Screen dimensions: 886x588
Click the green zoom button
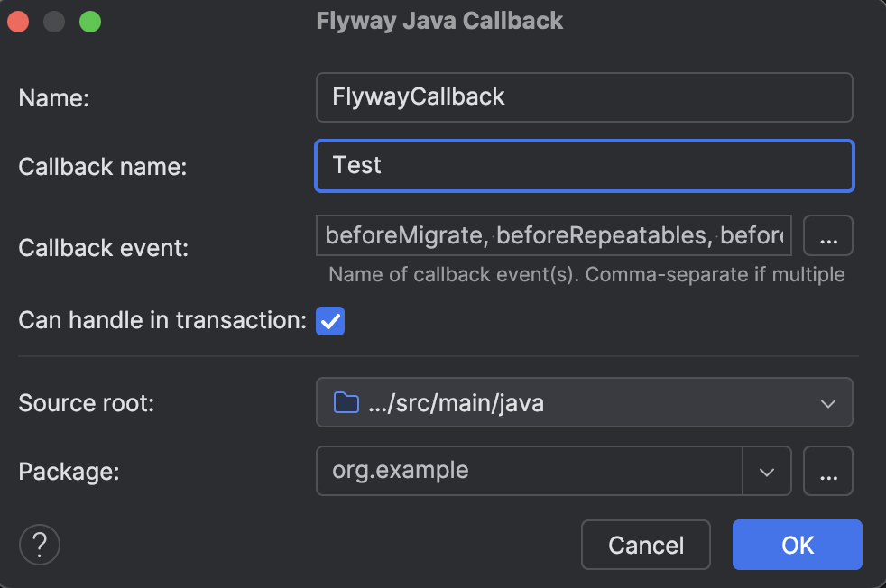point(88,20)
